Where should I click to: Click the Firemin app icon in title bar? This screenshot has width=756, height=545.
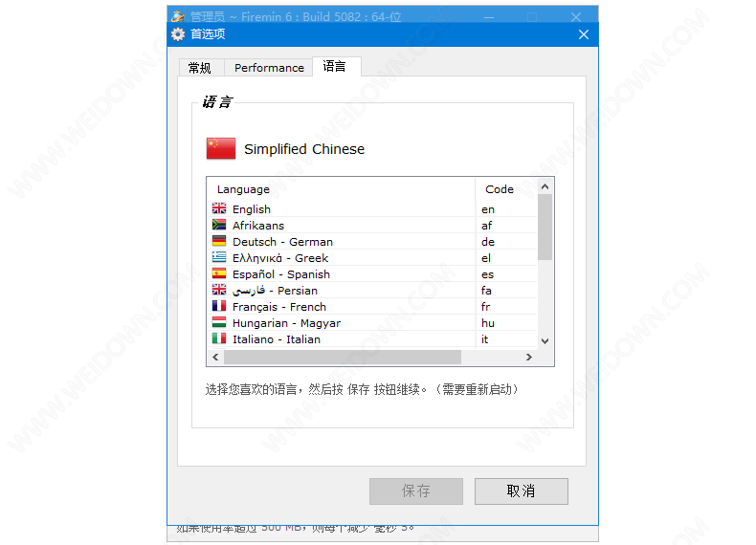coord(177,16)
